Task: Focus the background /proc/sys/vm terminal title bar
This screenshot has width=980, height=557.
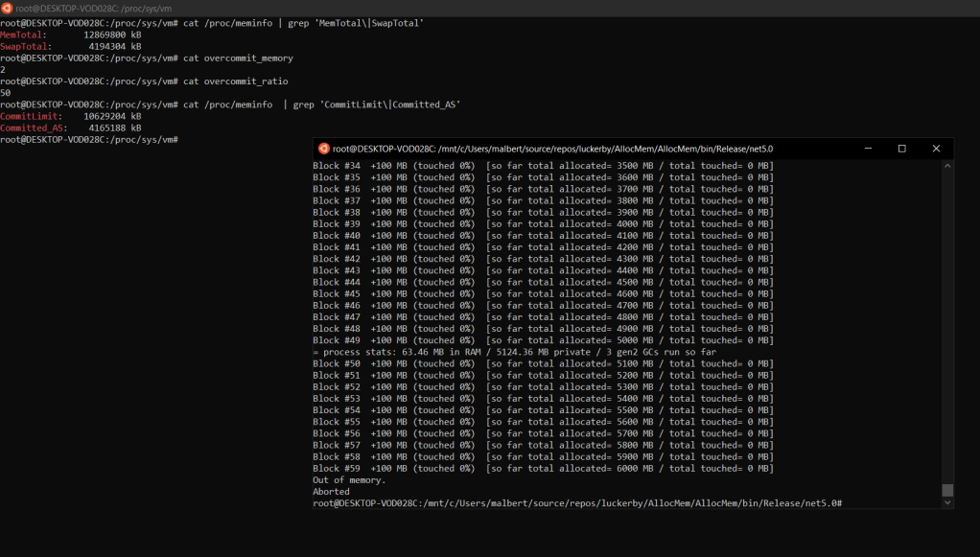Action: click(479, 8)
